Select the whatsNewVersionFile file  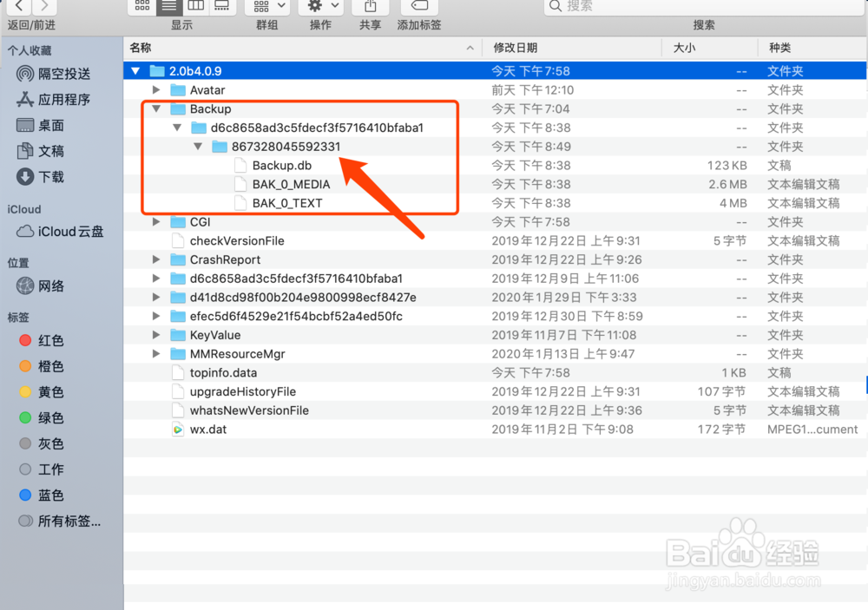pos(249,410)
